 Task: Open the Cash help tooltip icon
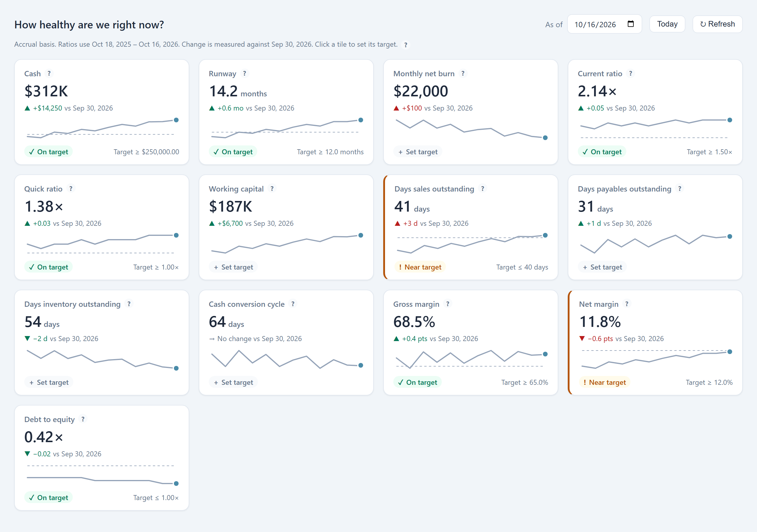point(49,74)
